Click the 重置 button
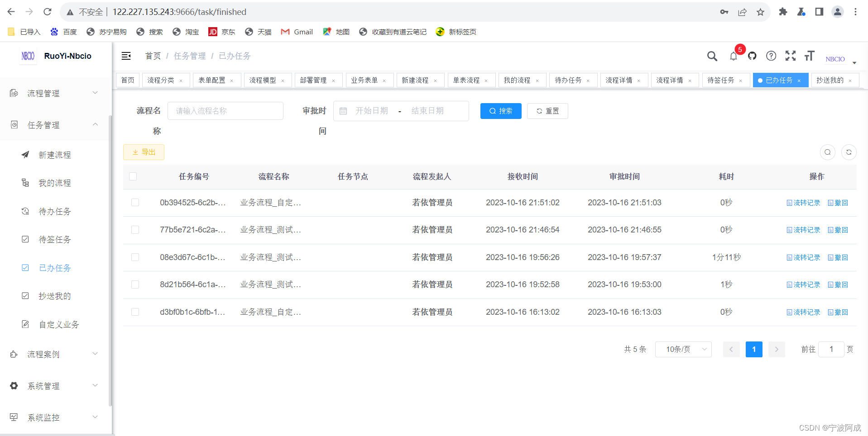 (x=547, y=111)
